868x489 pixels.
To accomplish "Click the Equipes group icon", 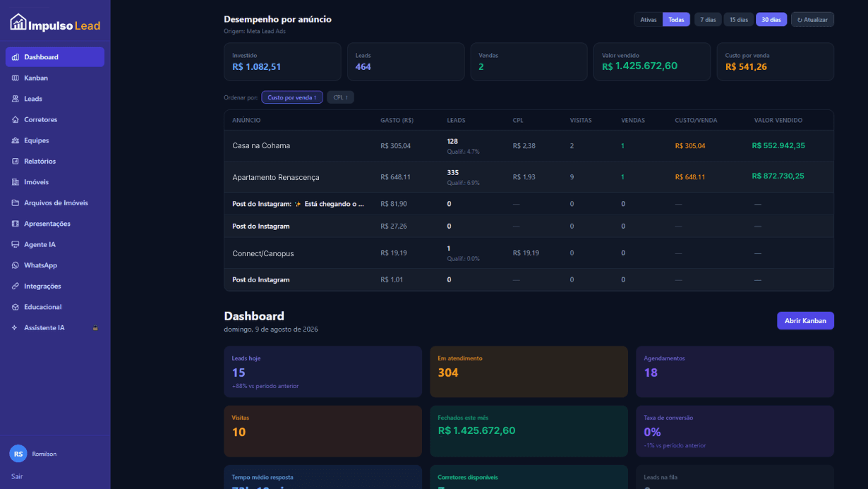I will tap(16, 140).
